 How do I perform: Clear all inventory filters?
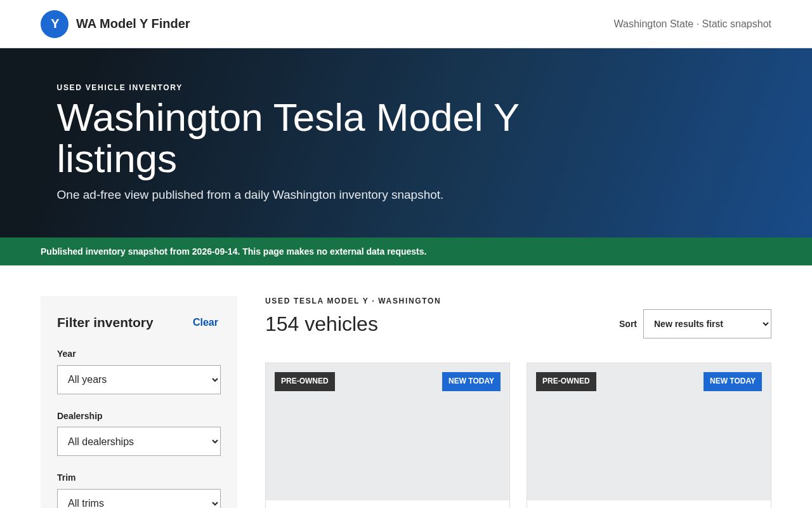[x=206, y=323]
